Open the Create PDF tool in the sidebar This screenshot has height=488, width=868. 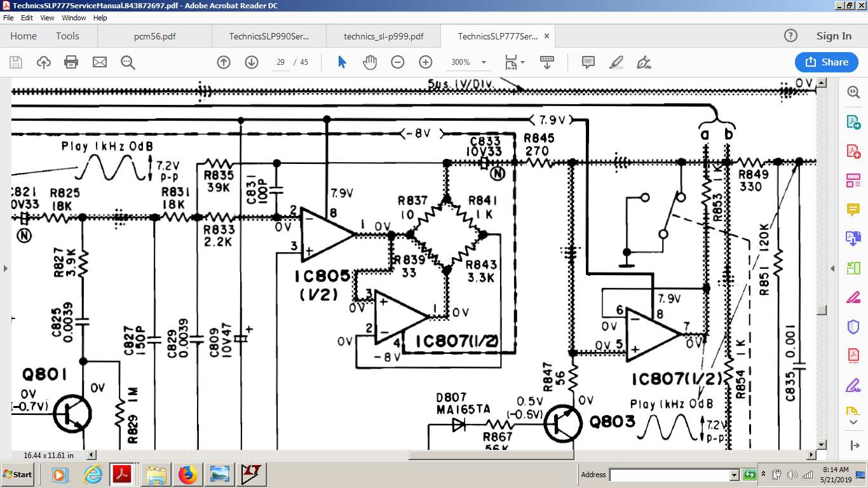click(853, 151)
